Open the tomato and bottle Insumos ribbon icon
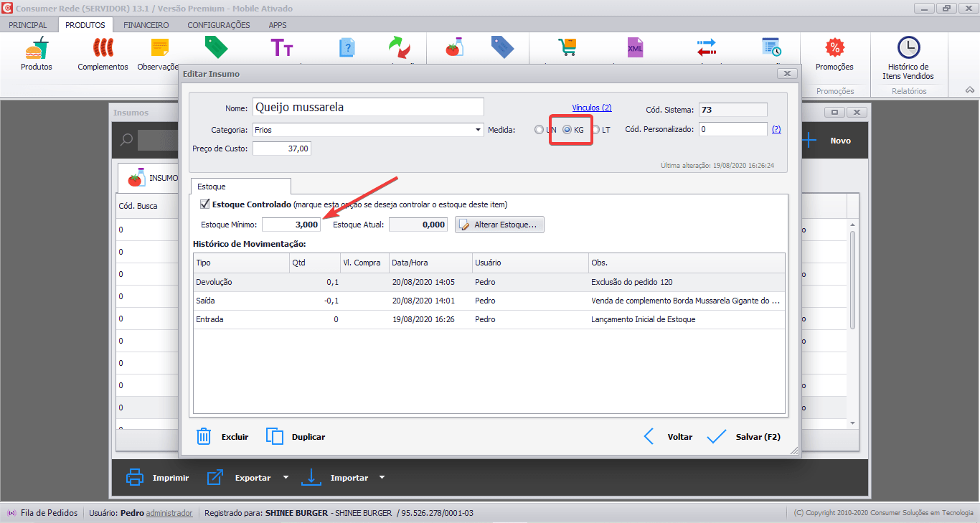 pos(454,47)
